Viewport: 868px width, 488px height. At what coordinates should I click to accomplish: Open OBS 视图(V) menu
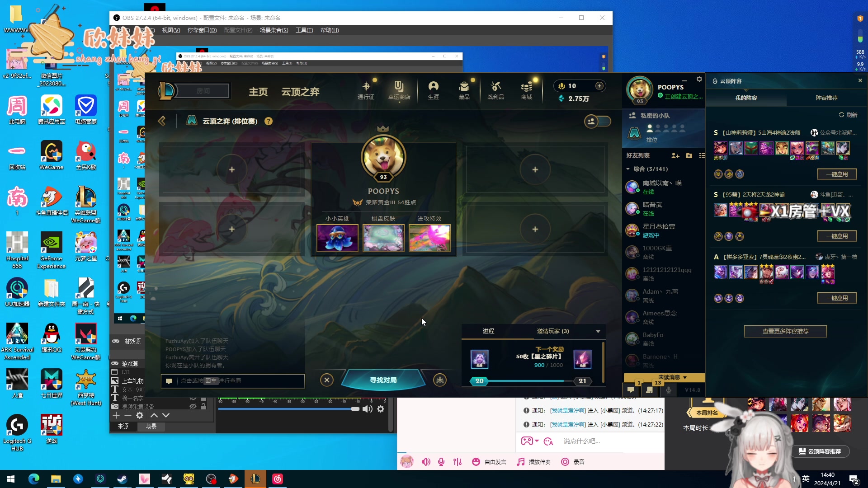tap(171, 30)
